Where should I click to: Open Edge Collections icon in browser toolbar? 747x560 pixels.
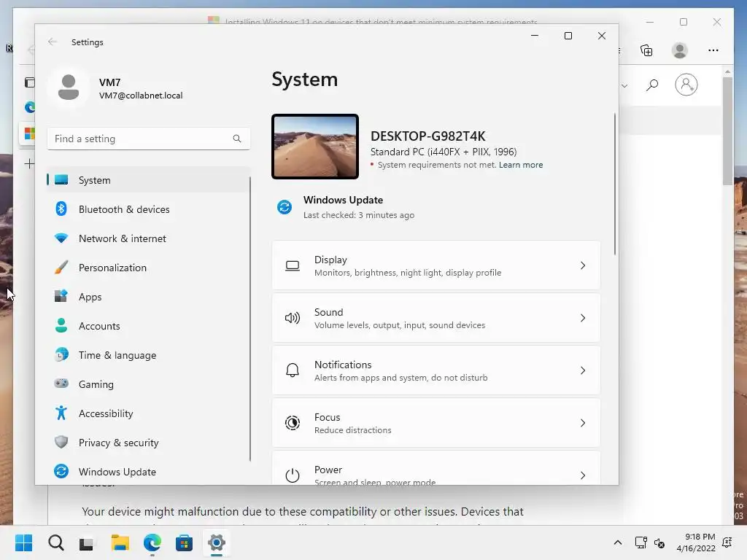tap(646, 50)
